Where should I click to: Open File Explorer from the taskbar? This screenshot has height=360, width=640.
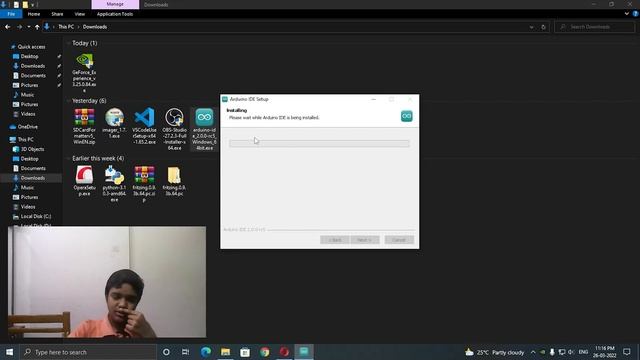225,352
